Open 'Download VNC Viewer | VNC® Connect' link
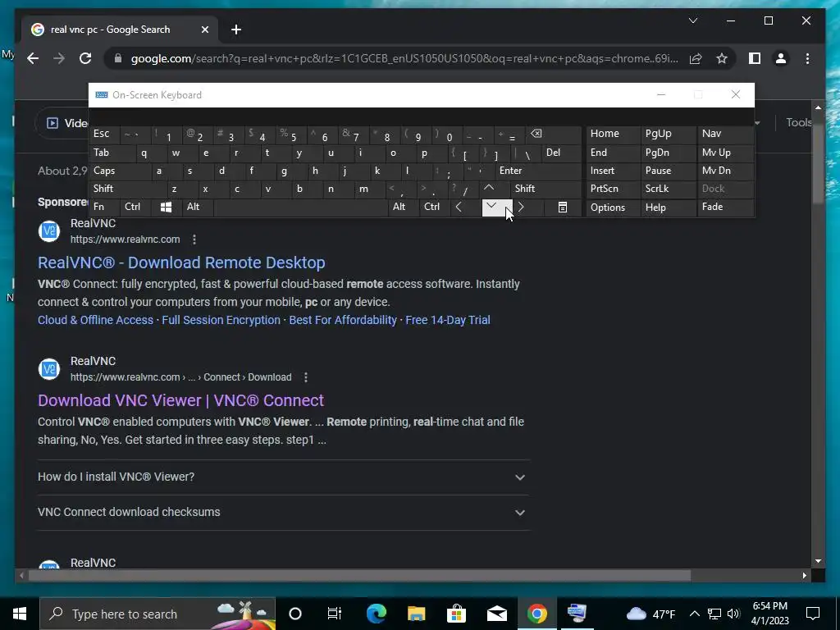This screenshot has width=840, height=630. coord(181,400)
